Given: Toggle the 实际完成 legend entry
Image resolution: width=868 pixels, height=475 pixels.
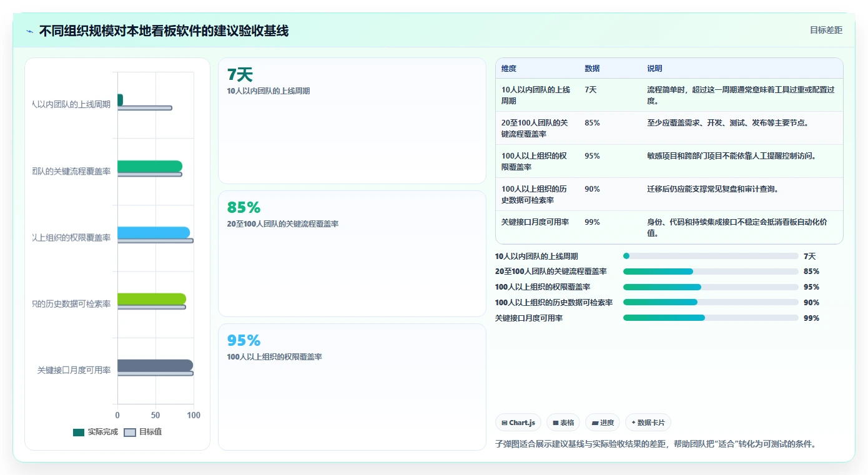Looking at the screenshot, I should tap(96, 432).
